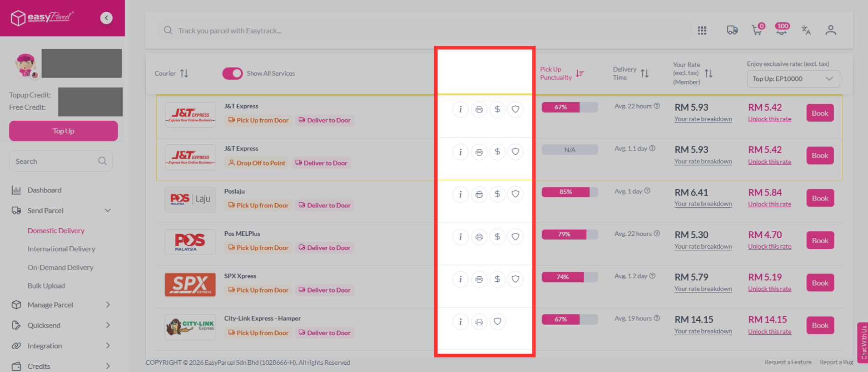Open the apps grid icon
Viewport: 868px width, 372px height.
click(x=702, y=30)
